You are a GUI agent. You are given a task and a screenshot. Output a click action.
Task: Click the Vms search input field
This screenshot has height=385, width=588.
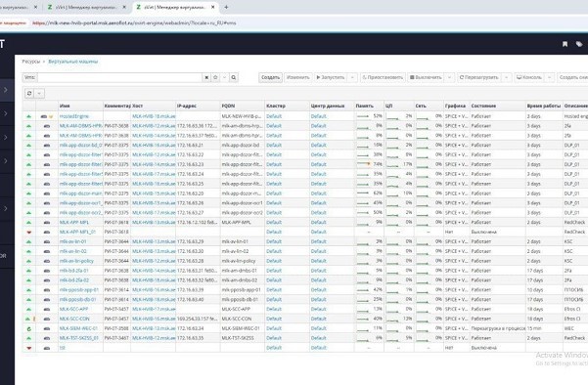(x=119, y=77)
